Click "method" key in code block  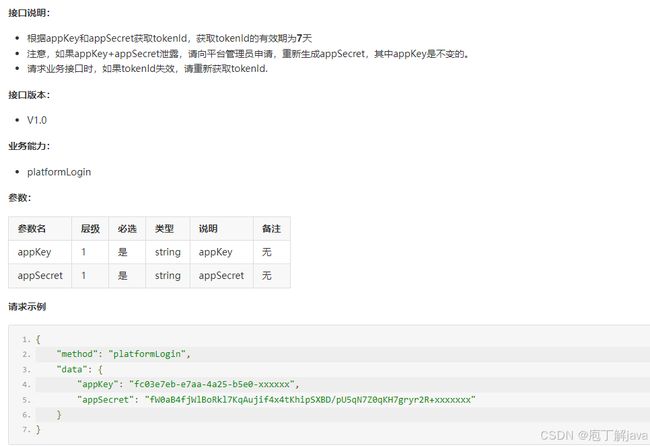coord(77,354)
